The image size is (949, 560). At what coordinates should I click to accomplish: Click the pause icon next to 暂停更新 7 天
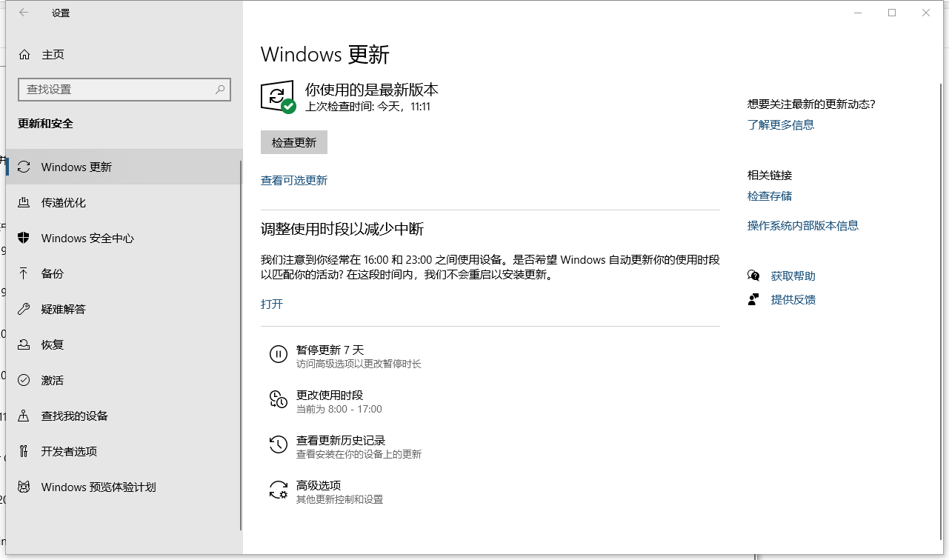(x=278, y=355)
